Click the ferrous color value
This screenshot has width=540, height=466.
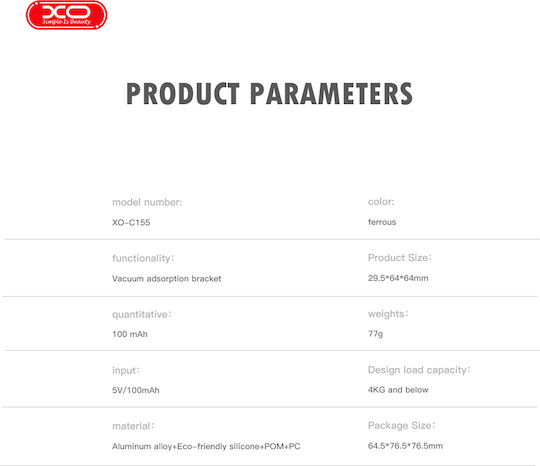[x=382, y=222]
